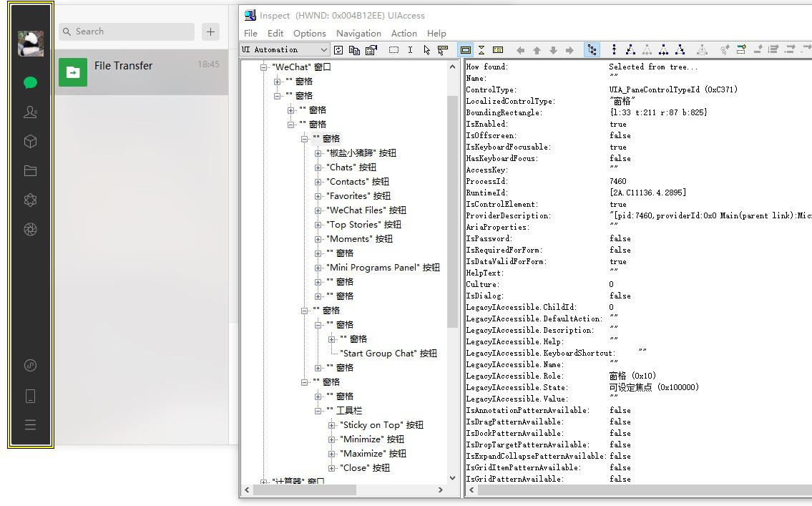Open the Options menu in Inspect
This screenshot has width=812, height=506.
[309, 34]
